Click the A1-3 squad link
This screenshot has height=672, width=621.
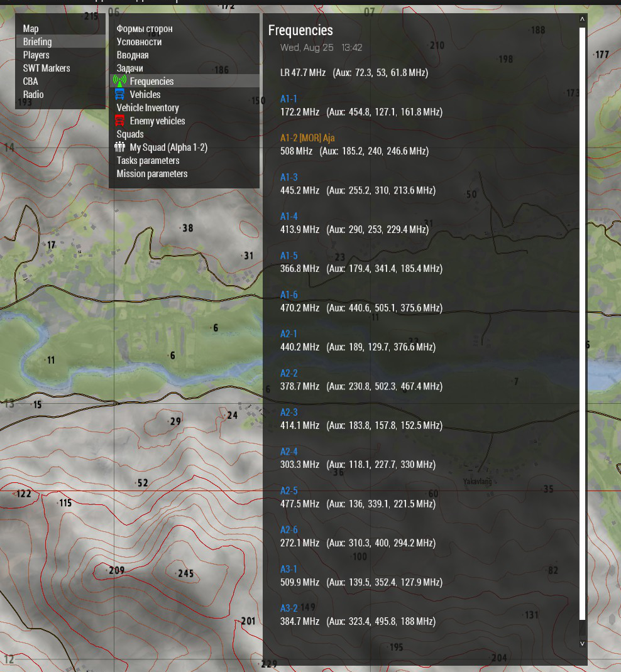click(289, 178)
